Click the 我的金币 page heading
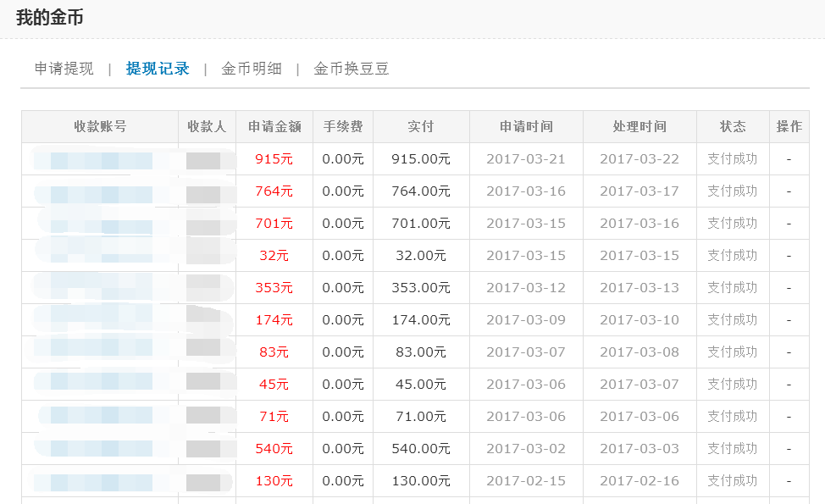Screen dimensions: 825x504 (49, 17)
